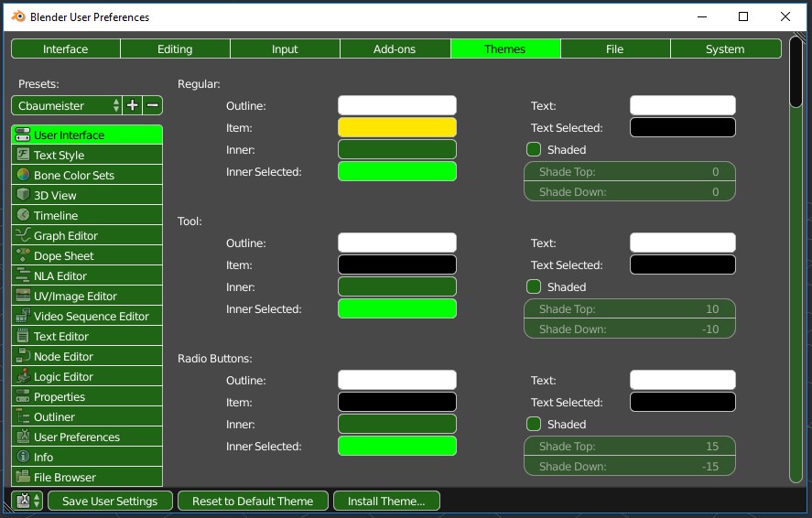Click the Blender logo in title bar

[x=18, y=16]
